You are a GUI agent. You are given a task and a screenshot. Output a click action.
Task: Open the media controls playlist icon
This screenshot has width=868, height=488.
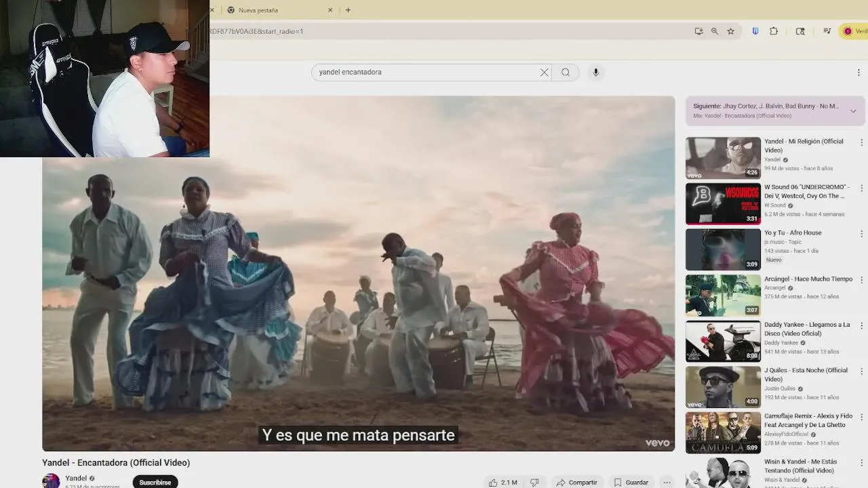coord(827,31)
